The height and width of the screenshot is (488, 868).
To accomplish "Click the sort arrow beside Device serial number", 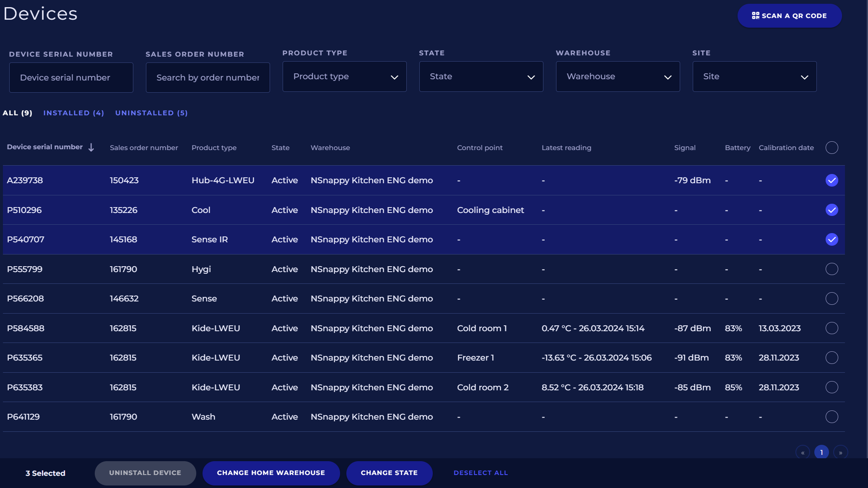I will (91, 147).
